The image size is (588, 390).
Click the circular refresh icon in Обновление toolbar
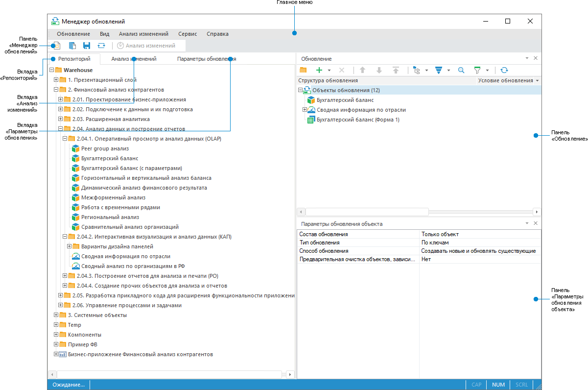tap(504, 70)
